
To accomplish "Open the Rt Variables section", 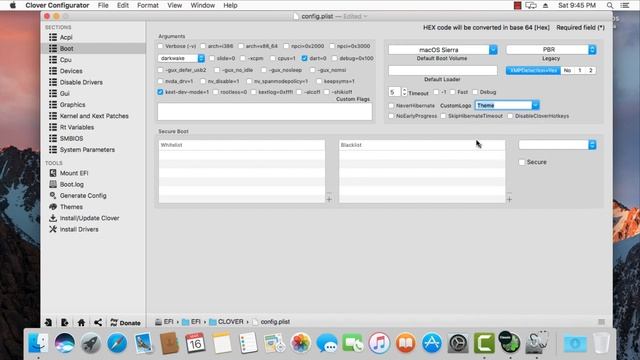I will coord(77,127).
